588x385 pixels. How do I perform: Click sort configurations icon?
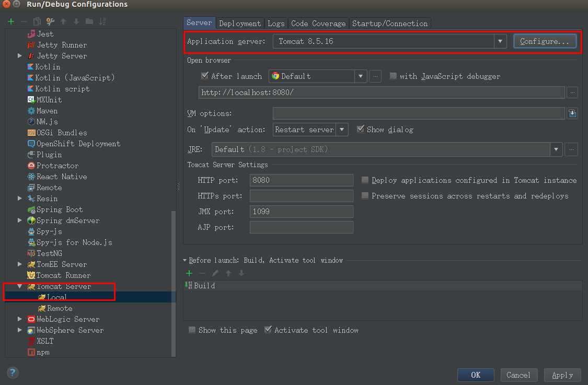click(x=102, y=21)
